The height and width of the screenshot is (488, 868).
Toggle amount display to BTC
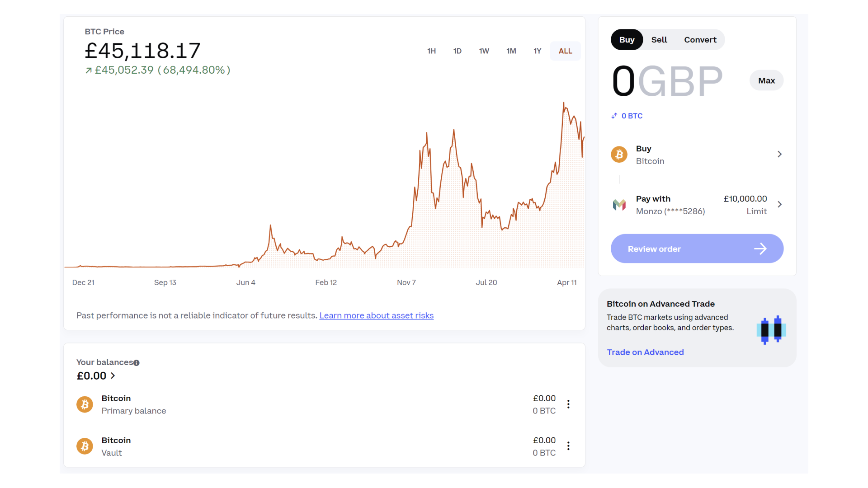click(x=627, y=116)
